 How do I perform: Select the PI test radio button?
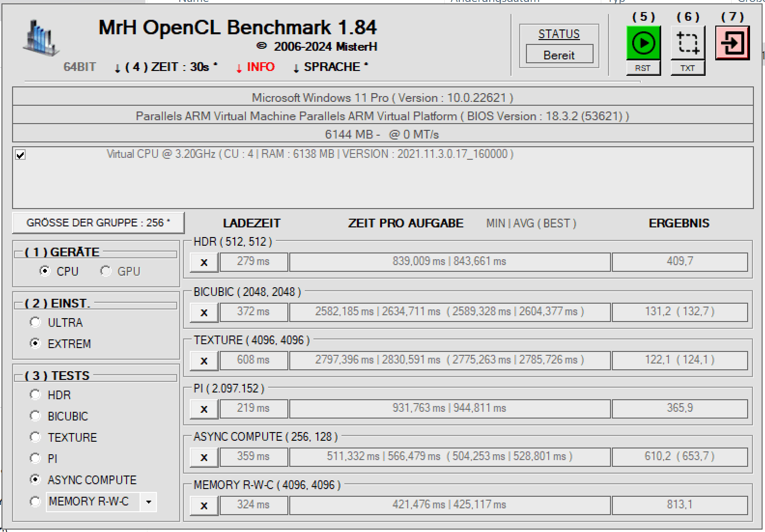click(35, 458)
